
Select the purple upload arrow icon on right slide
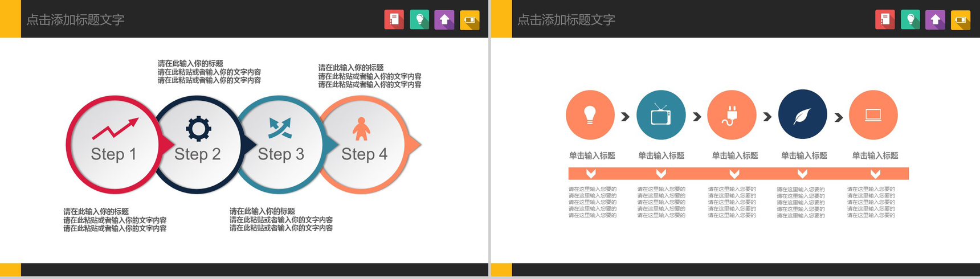coord(935,20)
